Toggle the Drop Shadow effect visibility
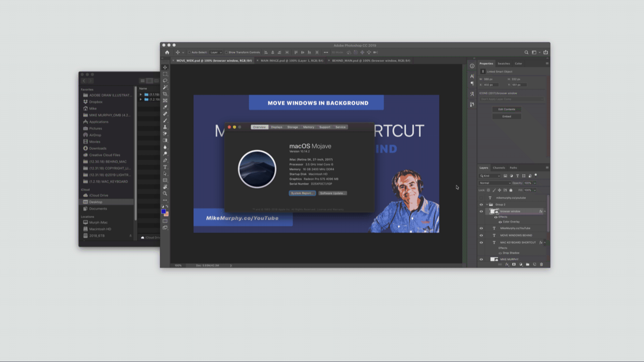644x362 pixels. (x=500, y=253)
